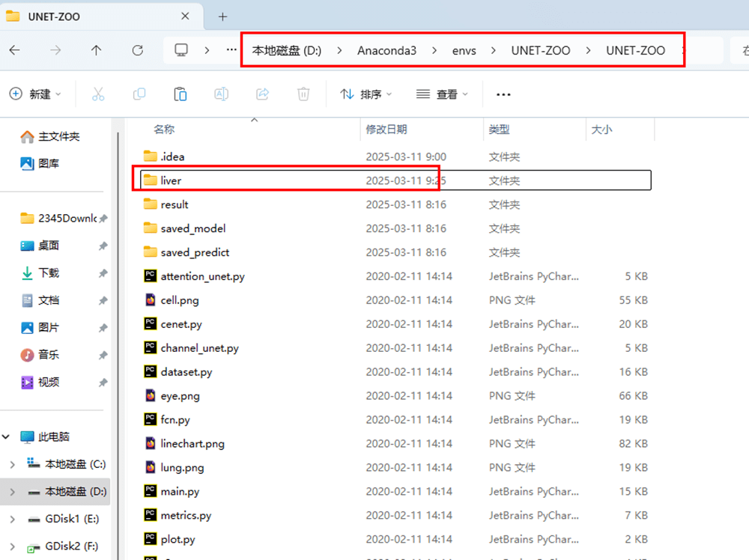Open the 查看 view dropdown
749x560 pixels.
(x=442, y=94)
